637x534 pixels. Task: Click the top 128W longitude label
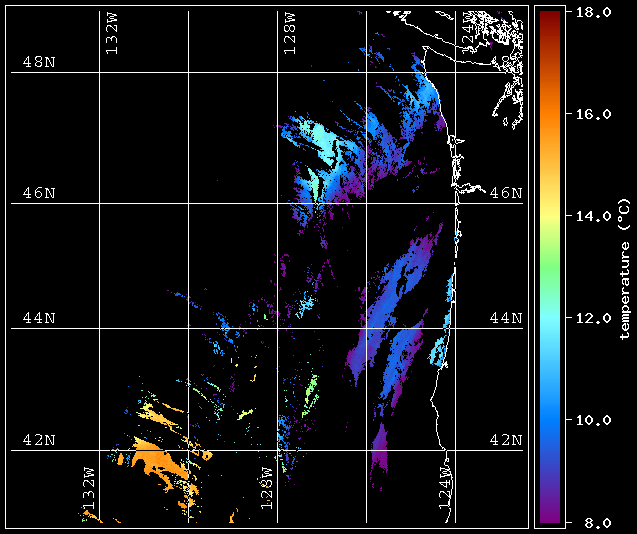pyautogui.click(x=290, y=33)
